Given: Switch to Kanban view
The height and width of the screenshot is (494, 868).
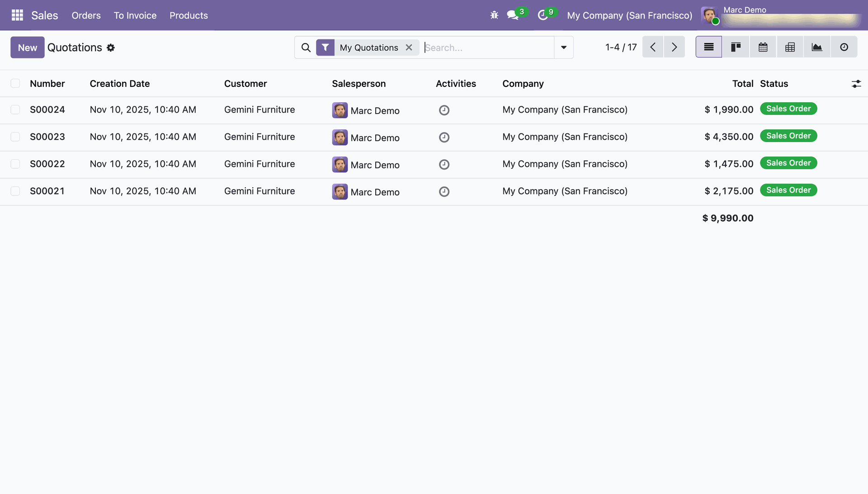Looking at the screenshot, I should pyautogui.click(x=736, y=47).
